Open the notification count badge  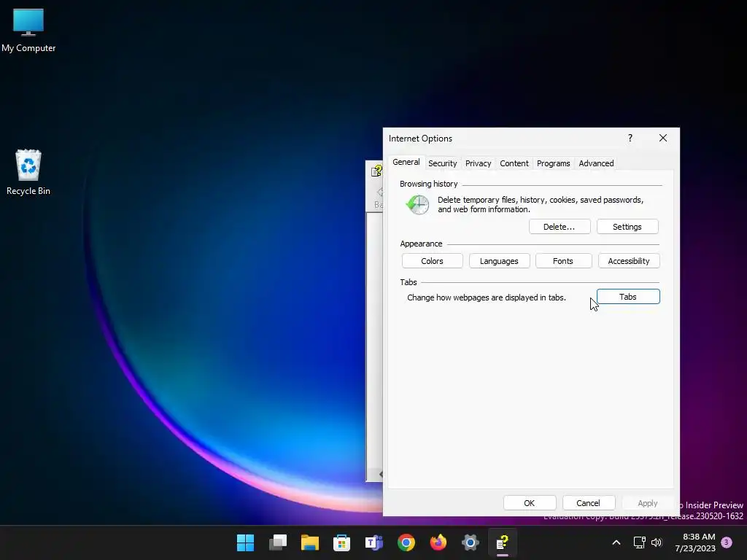tap(727, 542)
